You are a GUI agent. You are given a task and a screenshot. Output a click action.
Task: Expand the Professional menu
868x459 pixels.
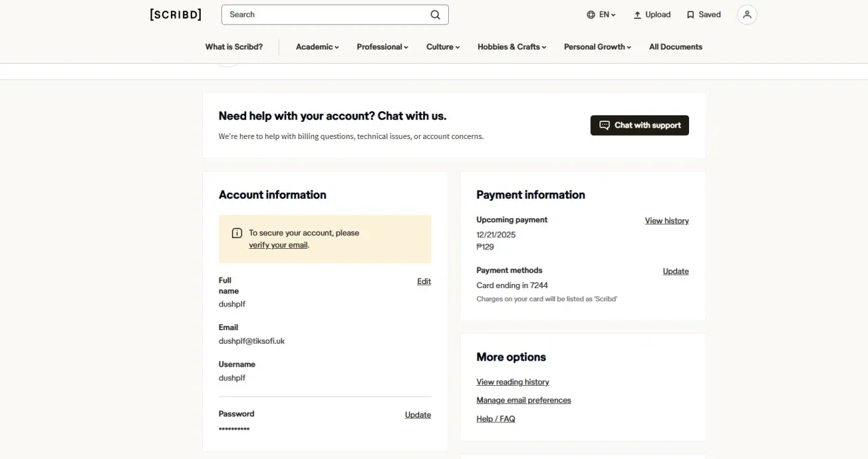(x=382, y=47)
